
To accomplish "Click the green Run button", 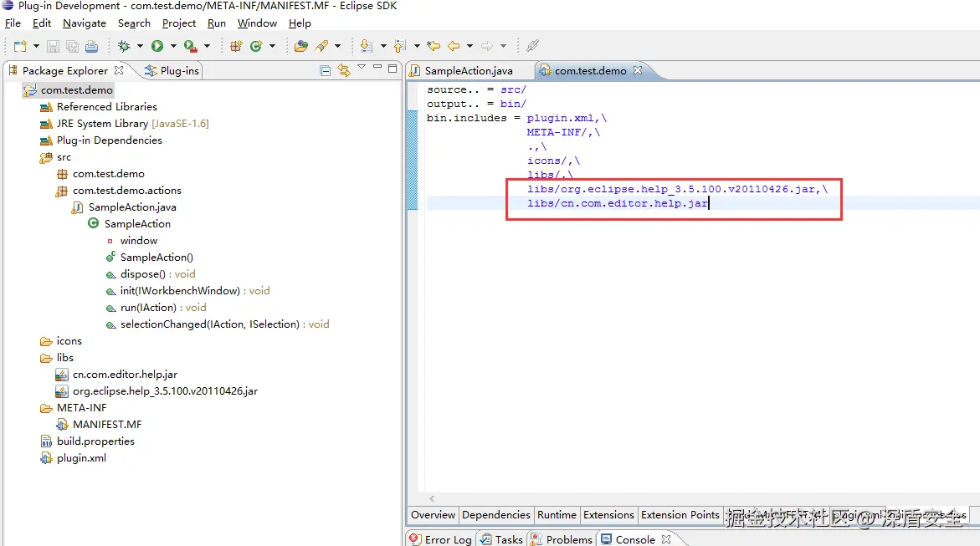I will click(x=157, y=46).
